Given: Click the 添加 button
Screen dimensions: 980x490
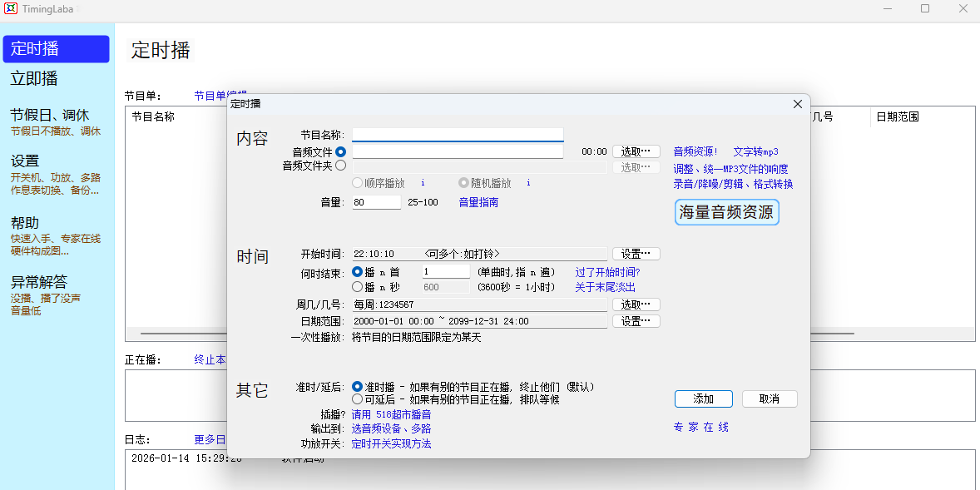Looking at the screenshot, I should [x=703, y=398].
